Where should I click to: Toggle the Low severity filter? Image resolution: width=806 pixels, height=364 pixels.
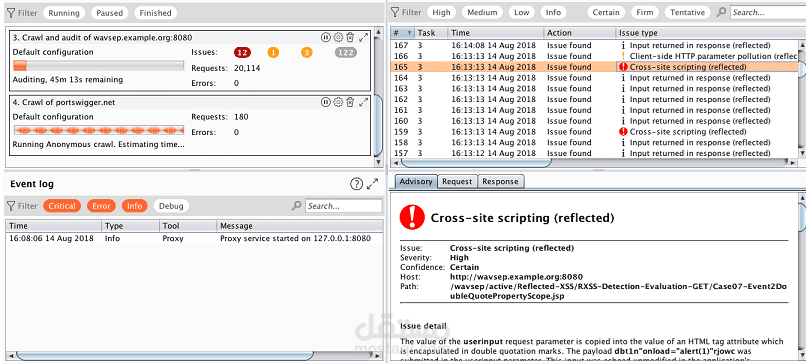(x=521, y=12)
